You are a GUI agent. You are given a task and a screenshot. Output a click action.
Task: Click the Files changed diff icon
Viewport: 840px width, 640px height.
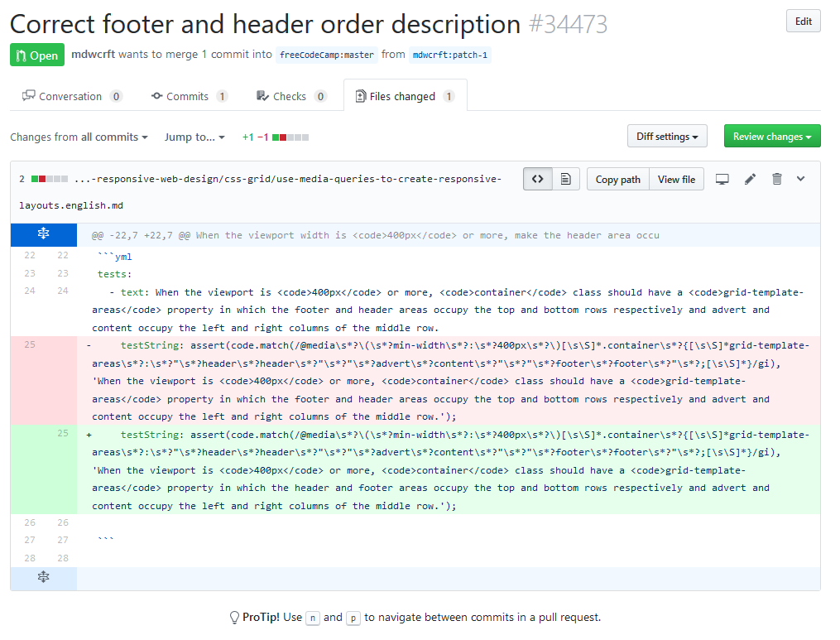tap(361, 96)
